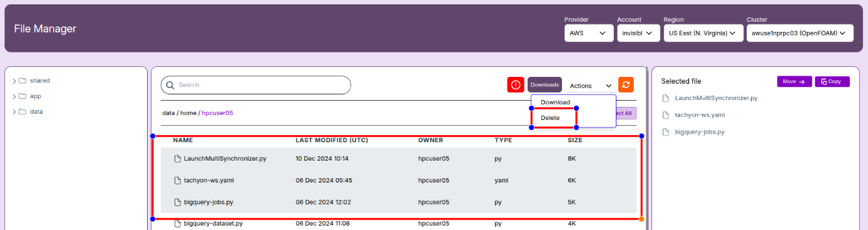Click file icon beside bigquery-jobs.py in table
Viewport: 868px width, 230px height.
[x=178, y=202]
